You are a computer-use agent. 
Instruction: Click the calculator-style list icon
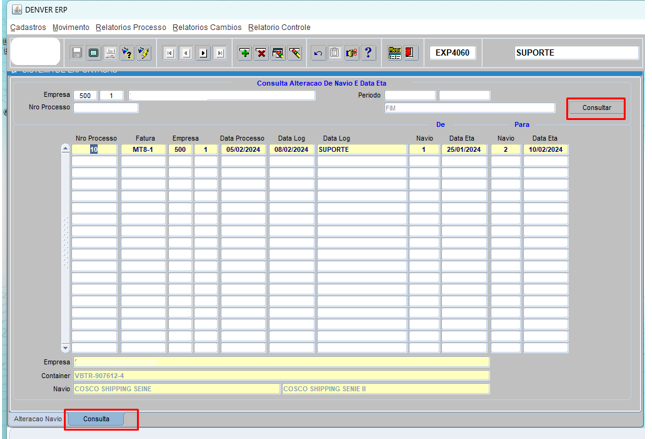point(394,53)
